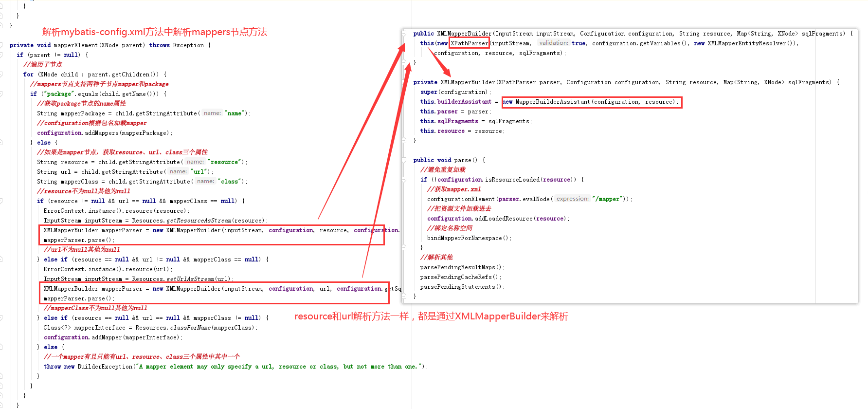Click the comment '//把资源文件加载进去'

coord(459,209)
